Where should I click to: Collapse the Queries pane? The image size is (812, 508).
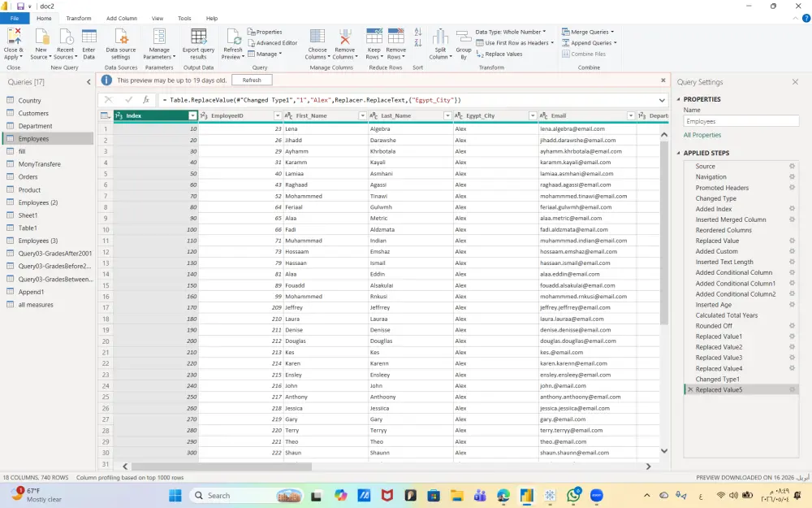tap(89, 82)
